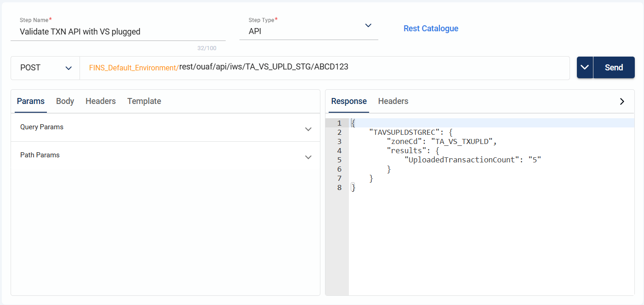The height and width of the screenshot is (305, 644).
Task: Open the Send options dropdown arrow
Action: pos(585,68)
